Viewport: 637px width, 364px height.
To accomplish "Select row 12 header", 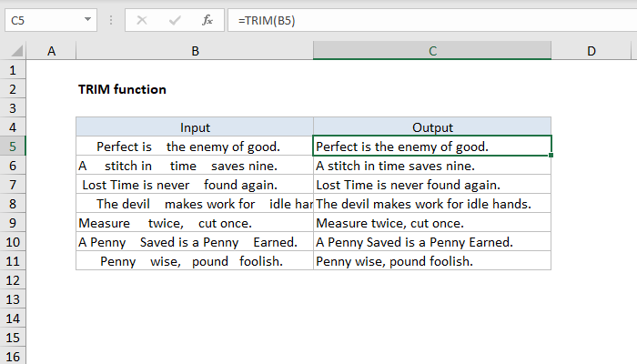I will click(x=13, y=280).
